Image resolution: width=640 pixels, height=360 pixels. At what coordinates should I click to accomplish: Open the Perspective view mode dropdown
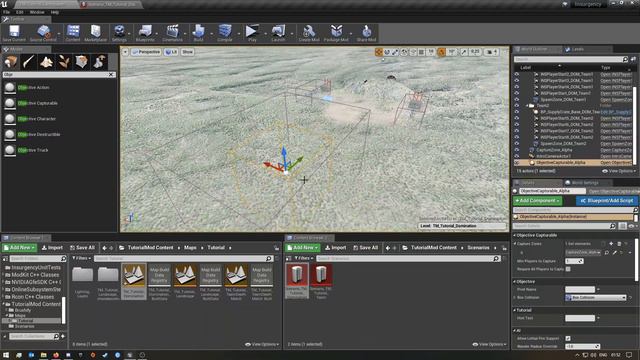[x=146, y=52]
